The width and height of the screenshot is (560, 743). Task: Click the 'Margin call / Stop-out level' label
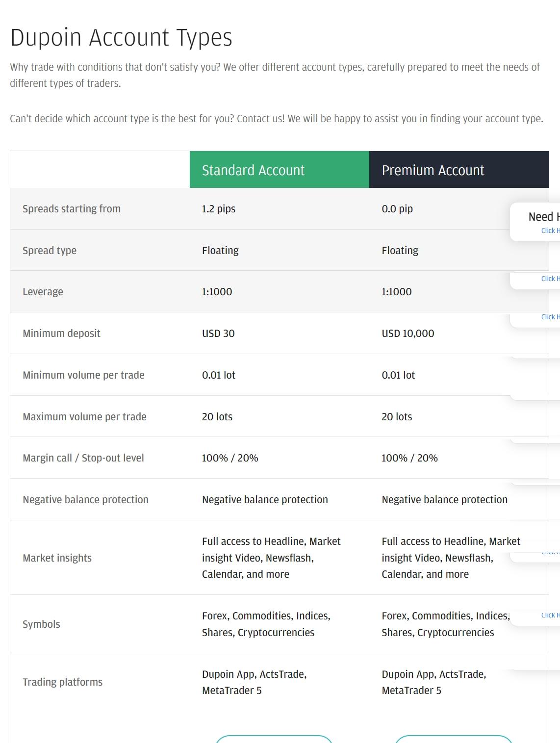click(x=83, y=458)
